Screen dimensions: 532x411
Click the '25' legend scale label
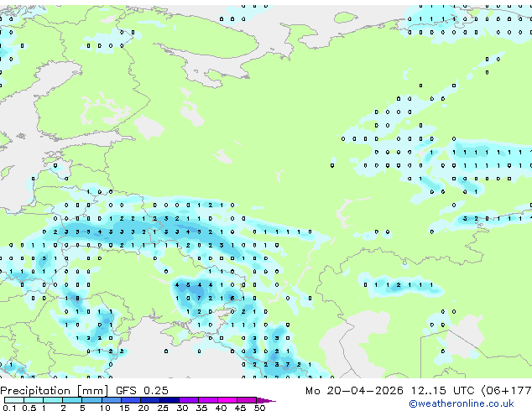coord(163,408)
